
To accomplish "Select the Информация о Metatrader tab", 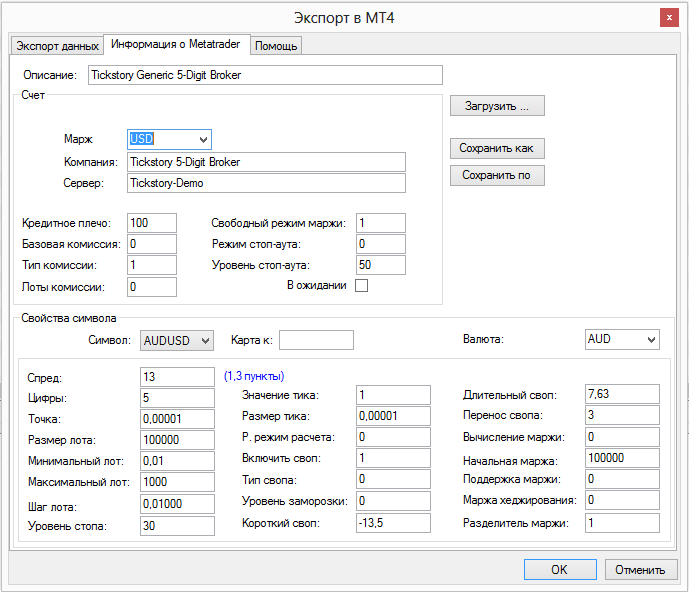I will tap(176, 44).
